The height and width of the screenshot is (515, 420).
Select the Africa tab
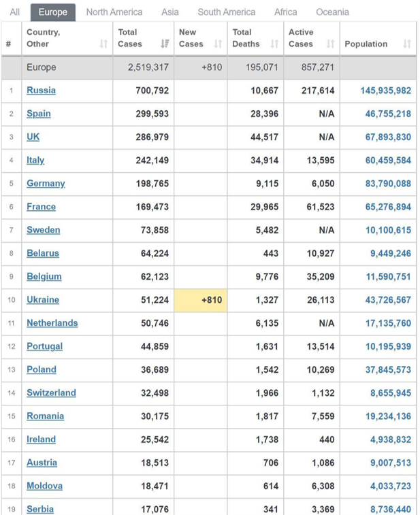[x=286, y=12]
